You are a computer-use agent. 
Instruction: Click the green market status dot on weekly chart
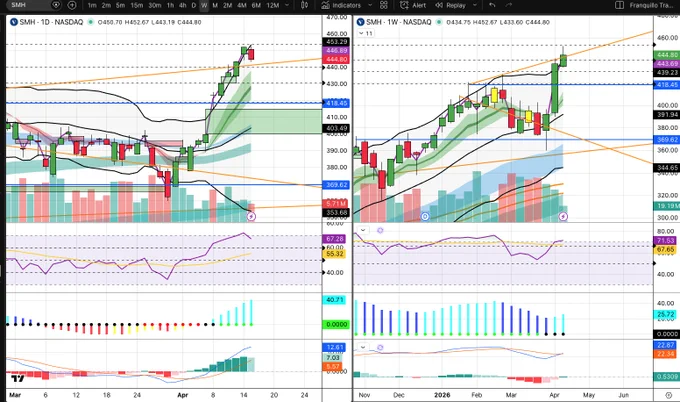tap(439, 22)
